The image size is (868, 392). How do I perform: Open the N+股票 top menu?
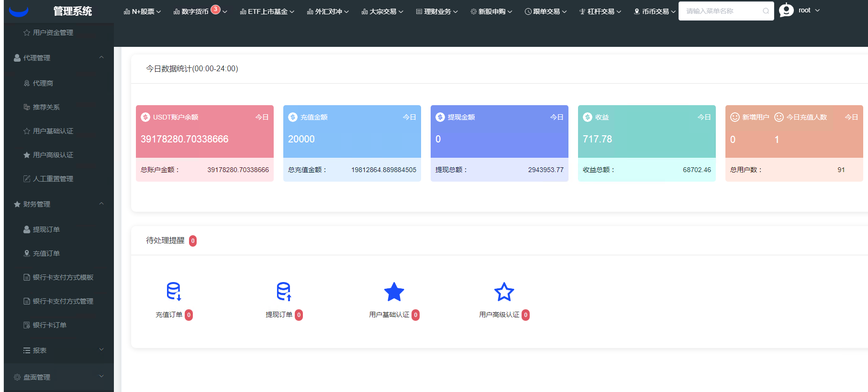(x=142, y=11)
